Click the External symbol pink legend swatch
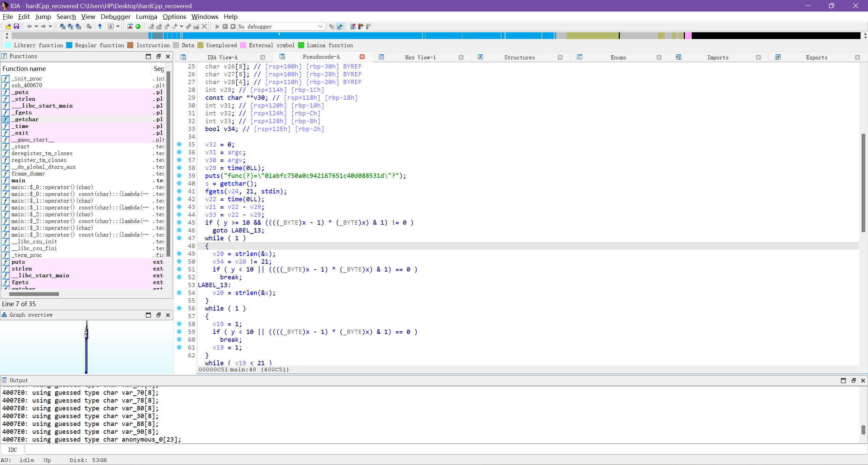Screen dimensions: 868x465 pos(243,45)
